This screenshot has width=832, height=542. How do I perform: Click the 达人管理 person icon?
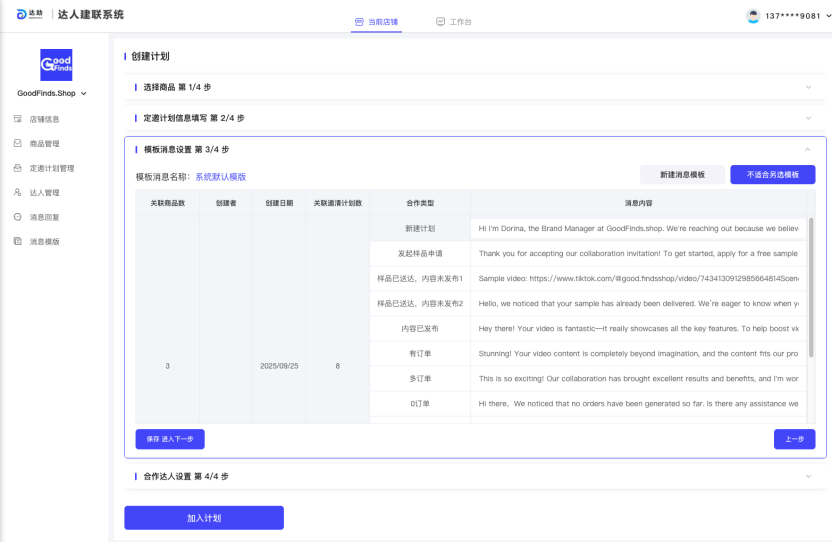point(17,192)
